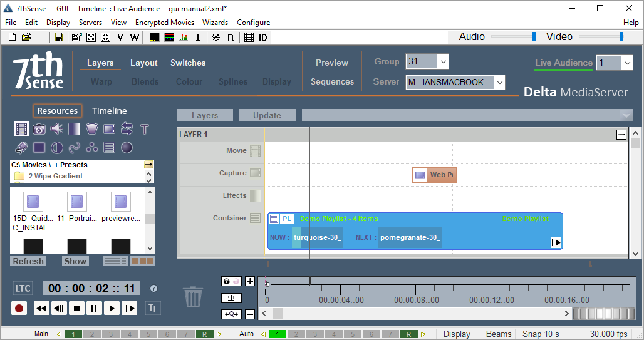Screen dimensions: 644x340
Task: Click the Update button
Action: click(x=267, y=115)
